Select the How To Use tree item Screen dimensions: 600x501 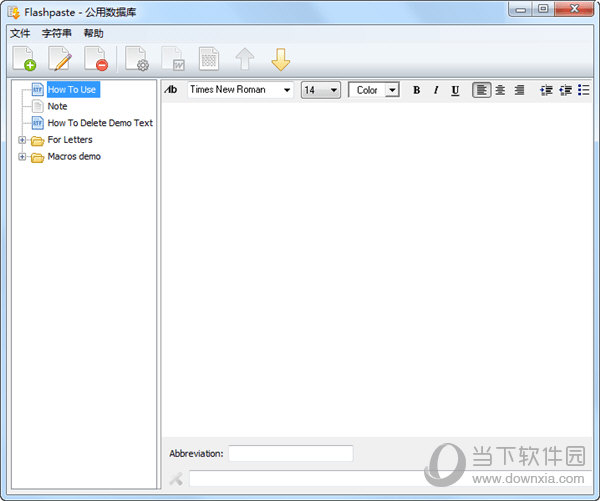click(72, 90)
